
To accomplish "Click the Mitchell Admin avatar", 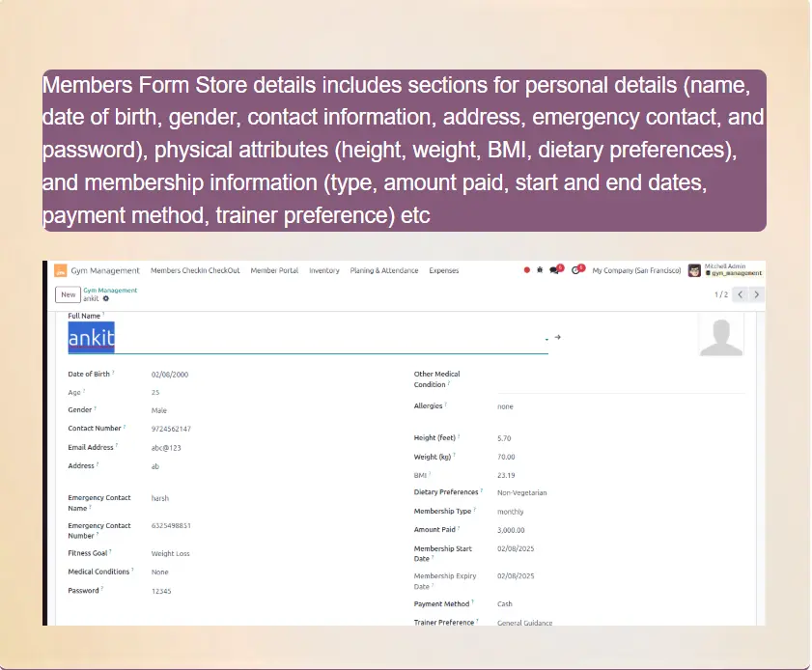I will pyautogui.click(x=694, y=271).
